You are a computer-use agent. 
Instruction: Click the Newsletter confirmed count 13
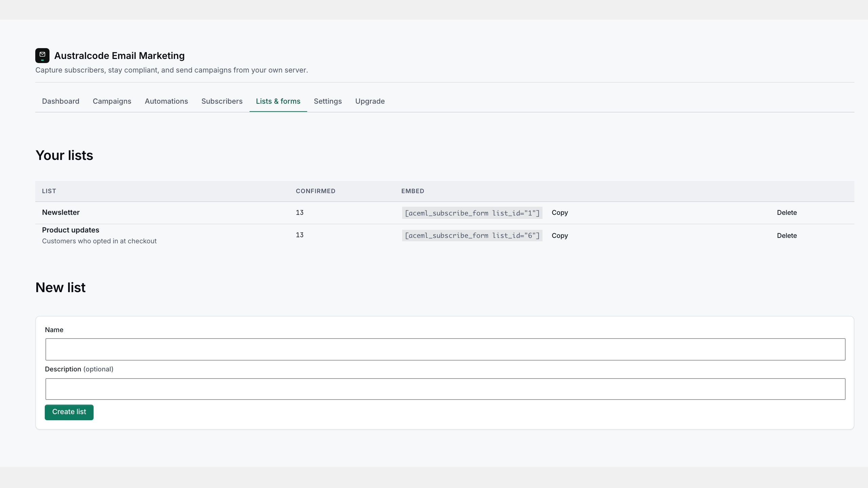pos(299,212)
